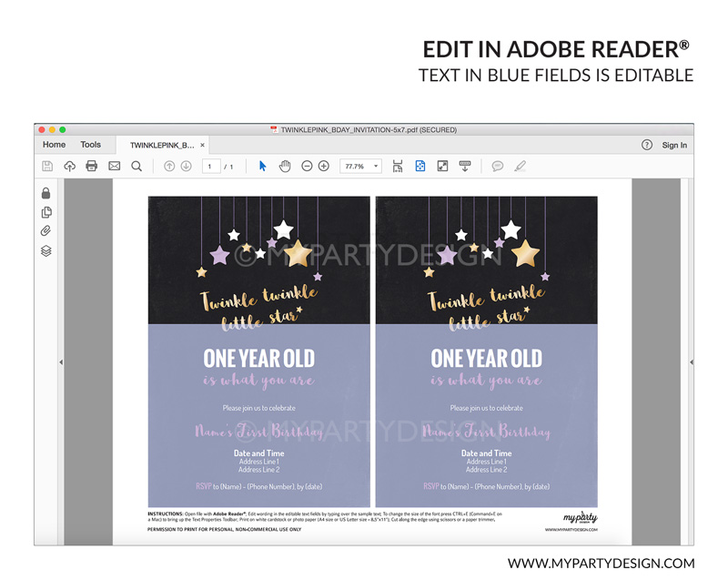Activate the hand pan tool

click(284, 167)
